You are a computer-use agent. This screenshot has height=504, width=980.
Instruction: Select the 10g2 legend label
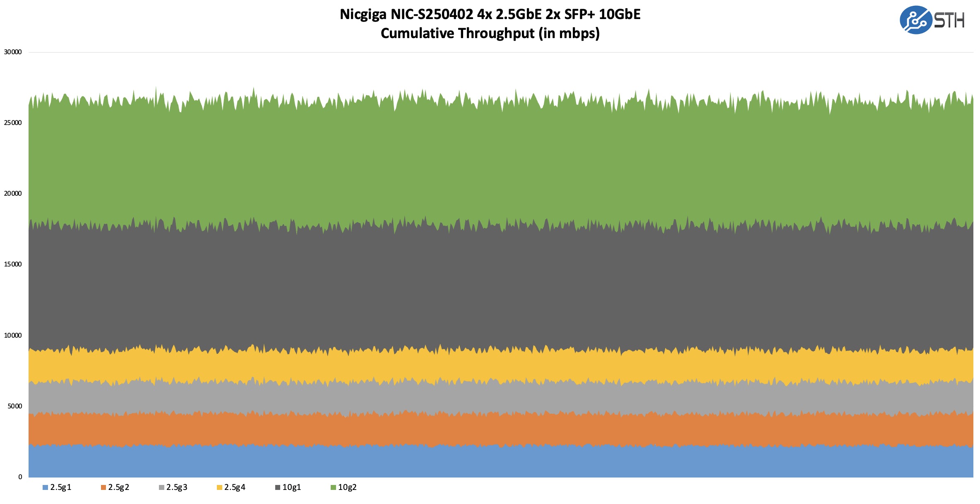pyautogui.click(x=347, y=487)
